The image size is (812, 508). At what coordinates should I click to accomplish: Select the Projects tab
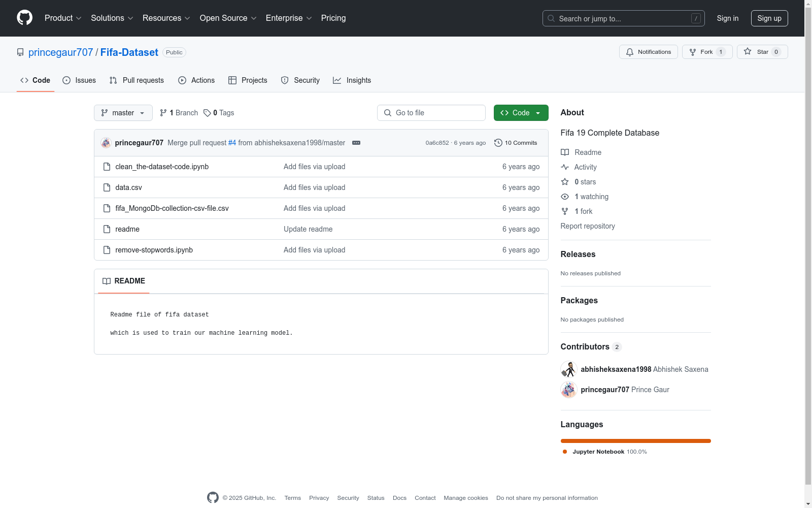pyautogui.click(x=248, y=80)
